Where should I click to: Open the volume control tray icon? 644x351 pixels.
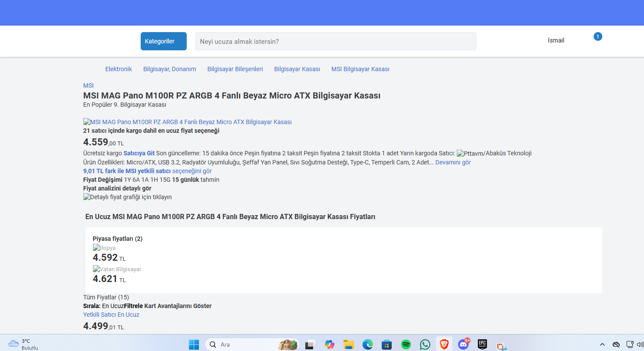[x=640, y=344]
